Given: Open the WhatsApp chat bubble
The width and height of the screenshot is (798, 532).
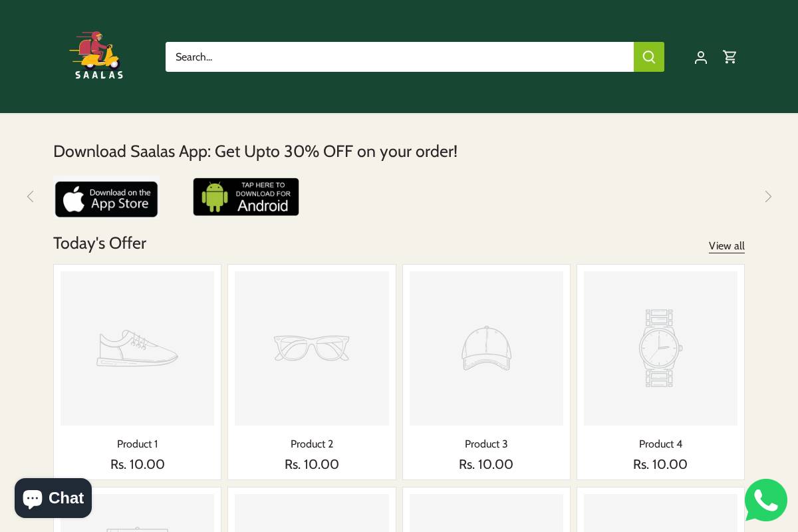Looking at the screenshot, I should click(765, 500).
